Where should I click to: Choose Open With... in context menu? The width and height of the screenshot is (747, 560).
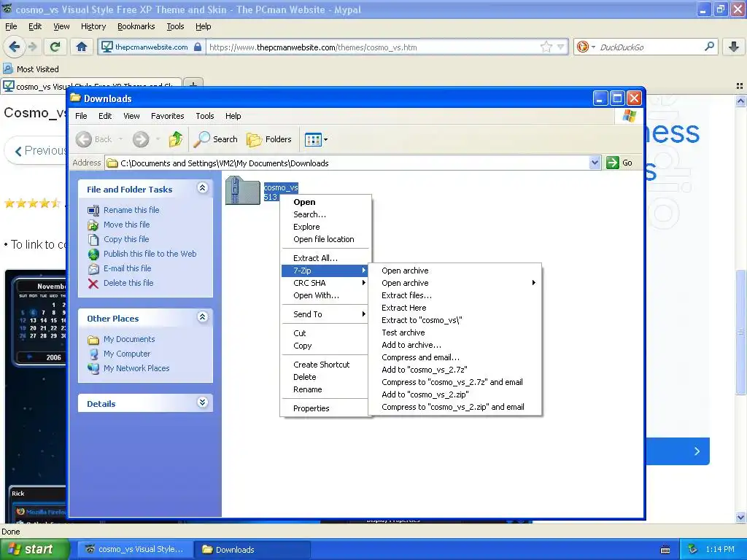(325, 295)
